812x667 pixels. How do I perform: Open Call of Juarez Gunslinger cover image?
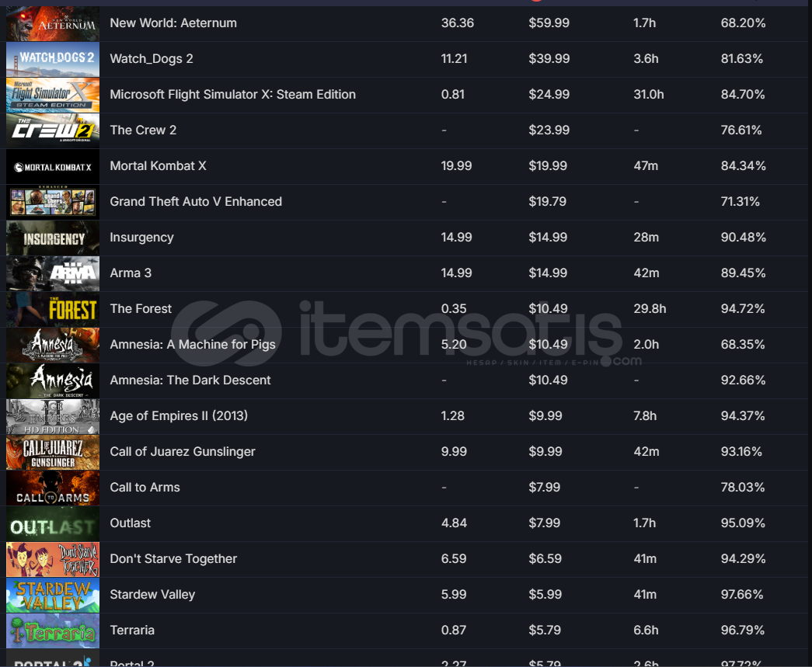click(53, 452)
